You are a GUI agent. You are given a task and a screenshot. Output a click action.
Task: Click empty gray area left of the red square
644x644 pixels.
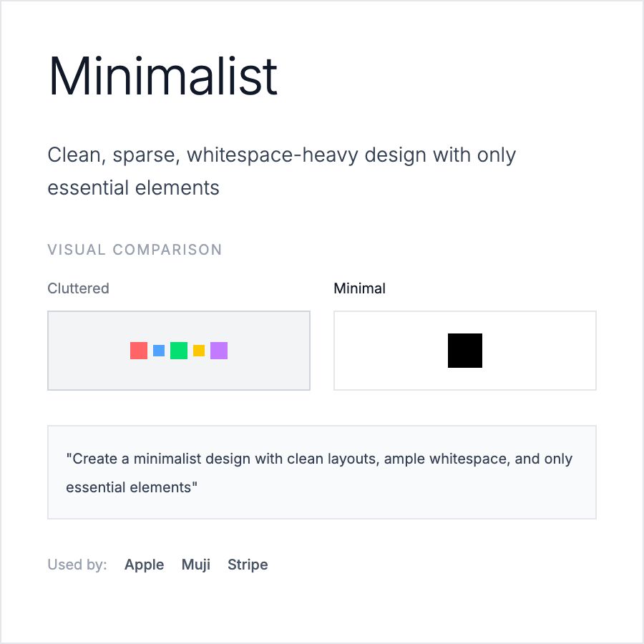point(86,351)
